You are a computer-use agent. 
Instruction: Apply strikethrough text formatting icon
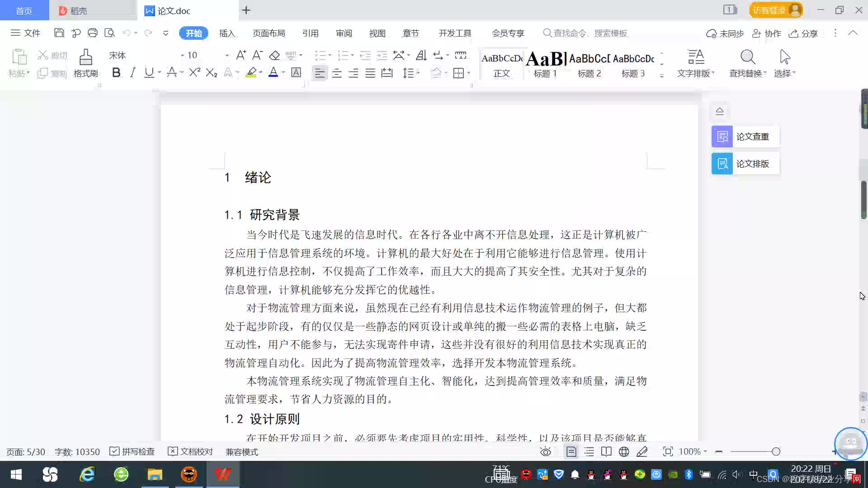[x=171, y=73]
